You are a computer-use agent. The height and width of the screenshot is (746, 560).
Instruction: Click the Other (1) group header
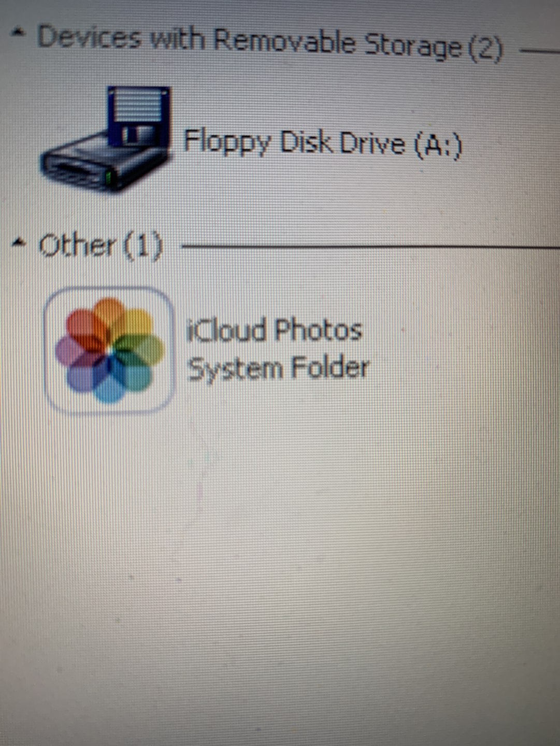point(101,245)
